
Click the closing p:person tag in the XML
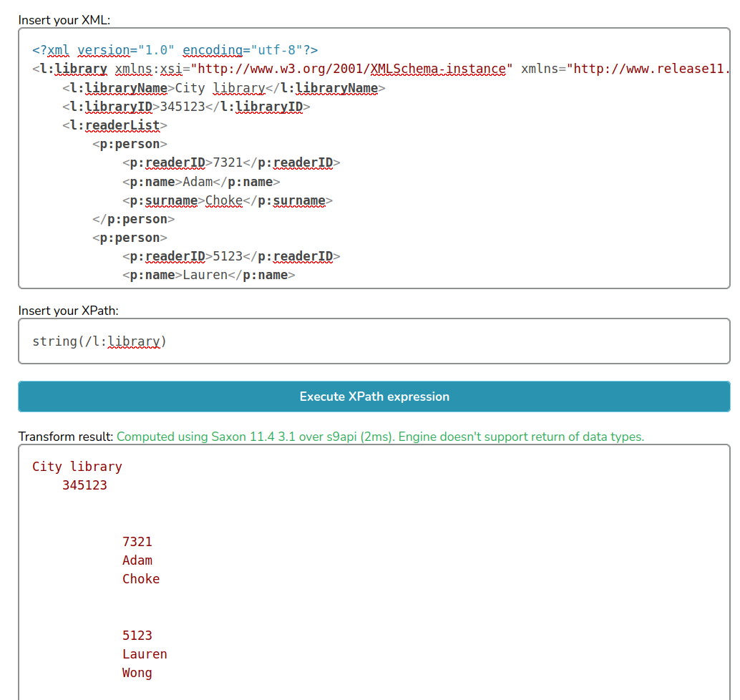133,219
